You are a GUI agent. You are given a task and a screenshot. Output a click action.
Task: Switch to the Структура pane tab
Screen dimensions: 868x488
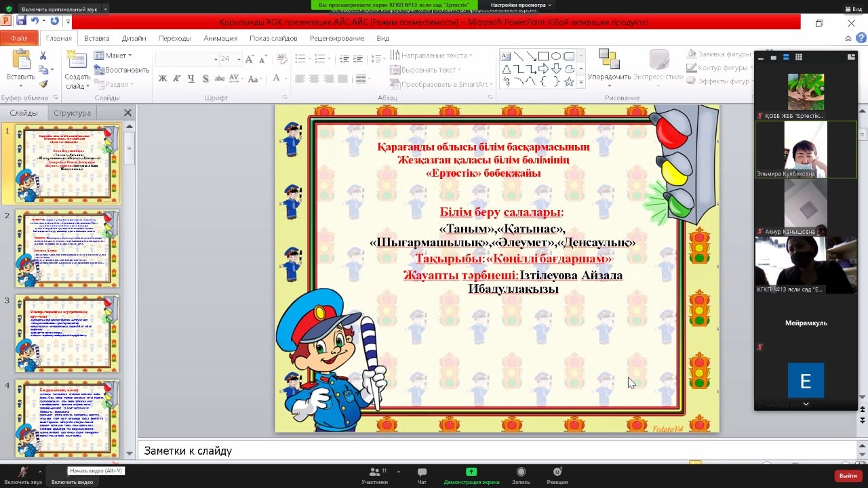click(x=72, y=113)
